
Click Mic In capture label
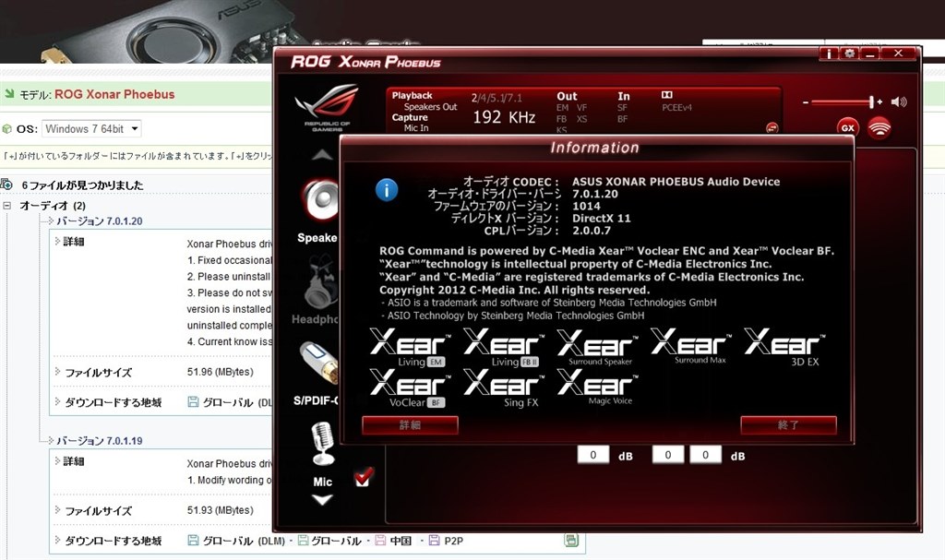point(416,128)
